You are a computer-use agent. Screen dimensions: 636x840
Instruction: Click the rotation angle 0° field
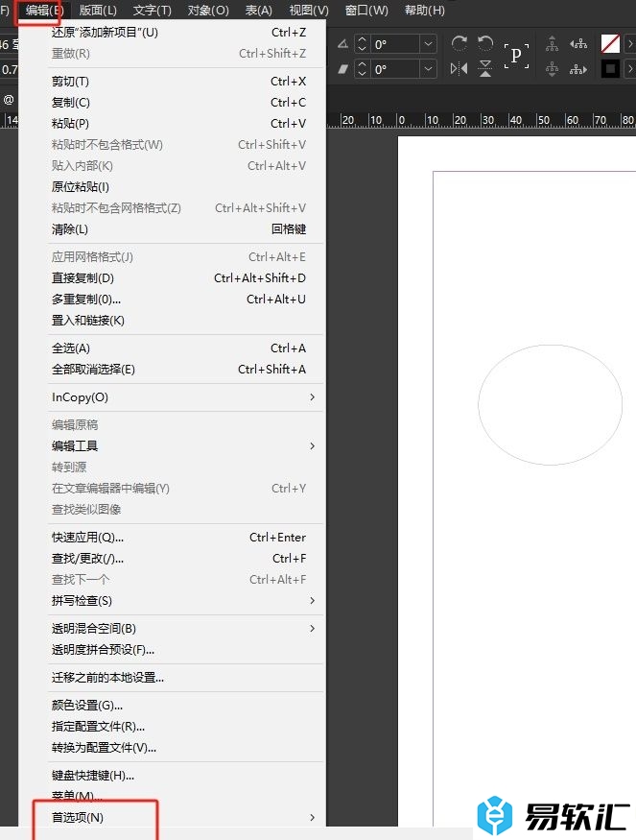tap(395, 44)
